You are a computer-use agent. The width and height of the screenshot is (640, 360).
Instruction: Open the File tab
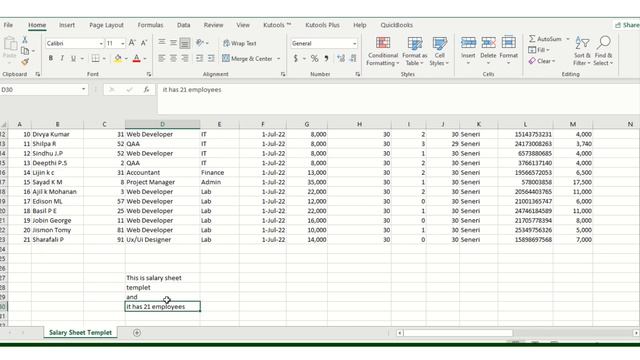click(8, 25)
